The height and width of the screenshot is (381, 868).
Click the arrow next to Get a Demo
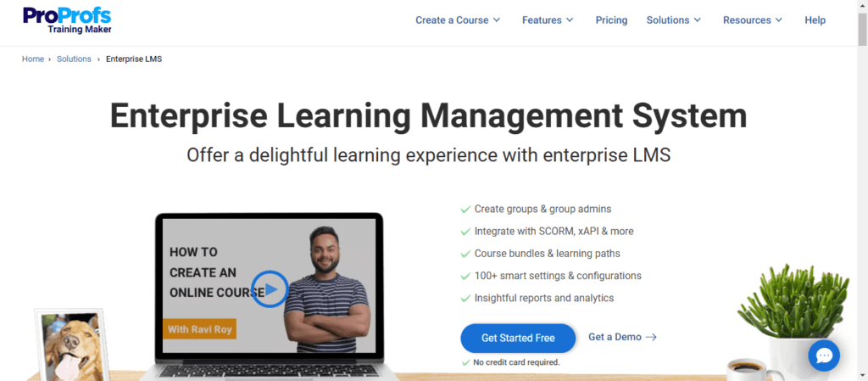tap(651, 337)
